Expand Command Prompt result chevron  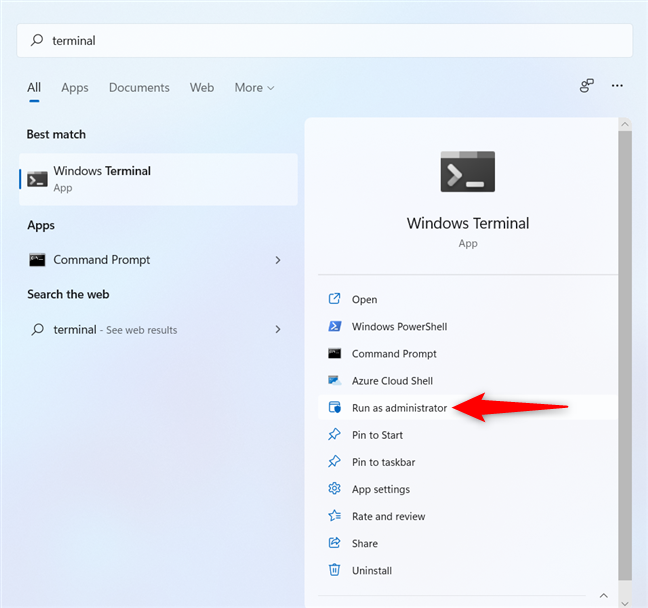coord(278,260)
